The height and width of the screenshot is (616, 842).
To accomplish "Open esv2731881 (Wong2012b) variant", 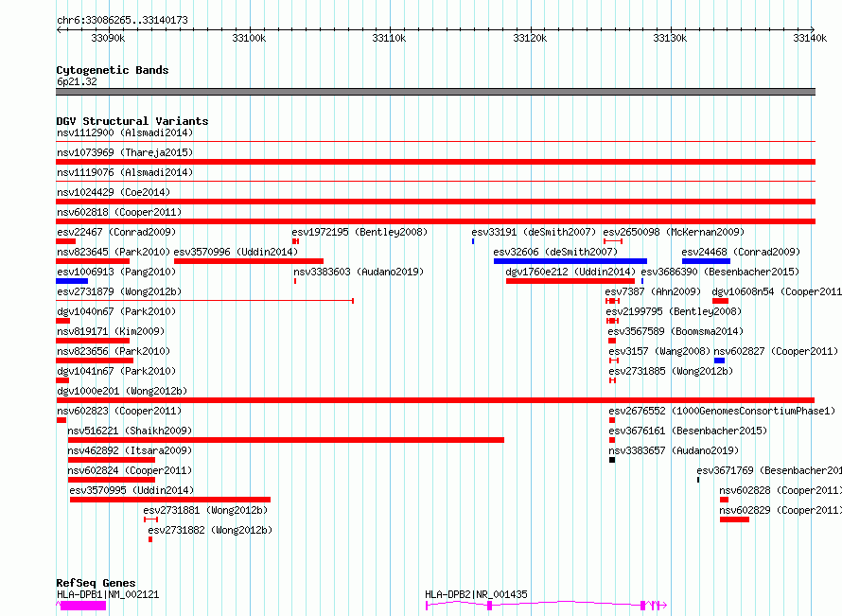I will click(205, 510).
